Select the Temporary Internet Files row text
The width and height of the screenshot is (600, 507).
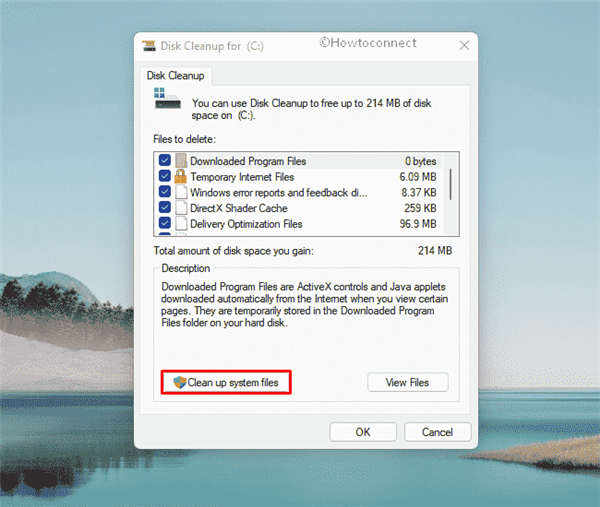pyautogui.click(x=242, y=177)
